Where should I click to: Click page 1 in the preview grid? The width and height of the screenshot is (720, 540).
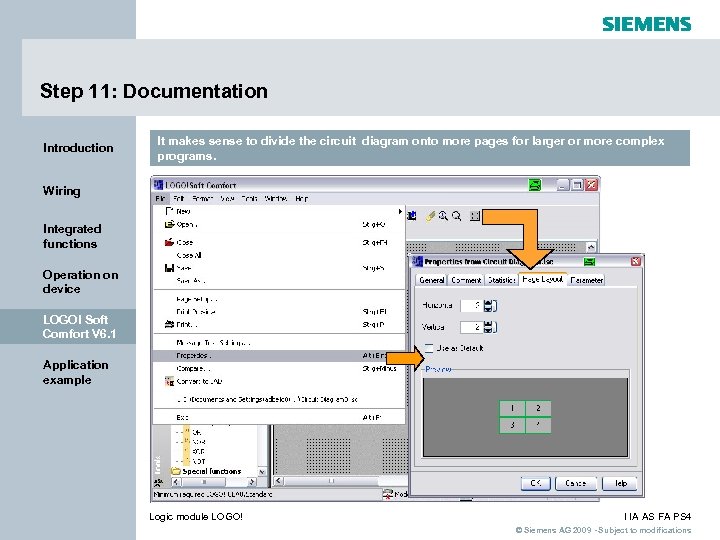[x=512, y=408]
